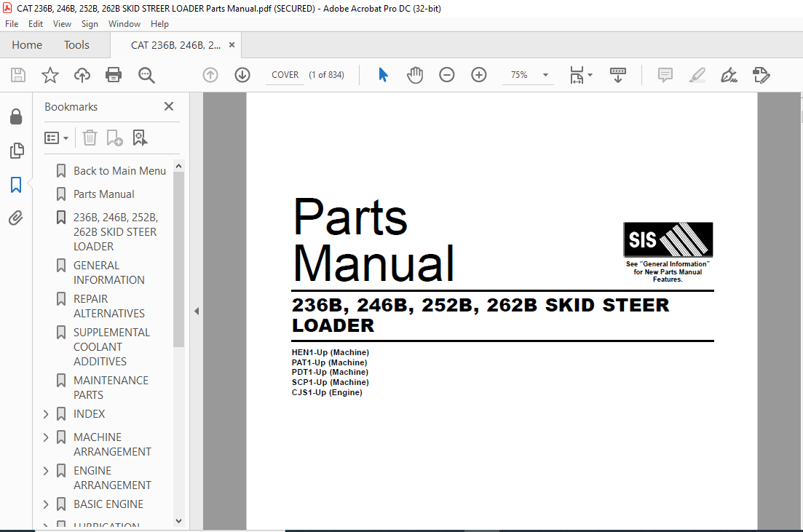Expand the INDEX bookmark
The height and width of the screenshot is (532, 803).
click(46, 414)
